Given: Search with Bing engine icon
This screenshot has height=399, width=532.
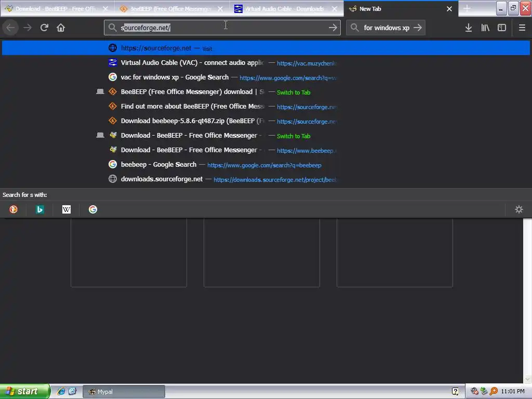Looking at the screenshot, I should coord(39,209).
